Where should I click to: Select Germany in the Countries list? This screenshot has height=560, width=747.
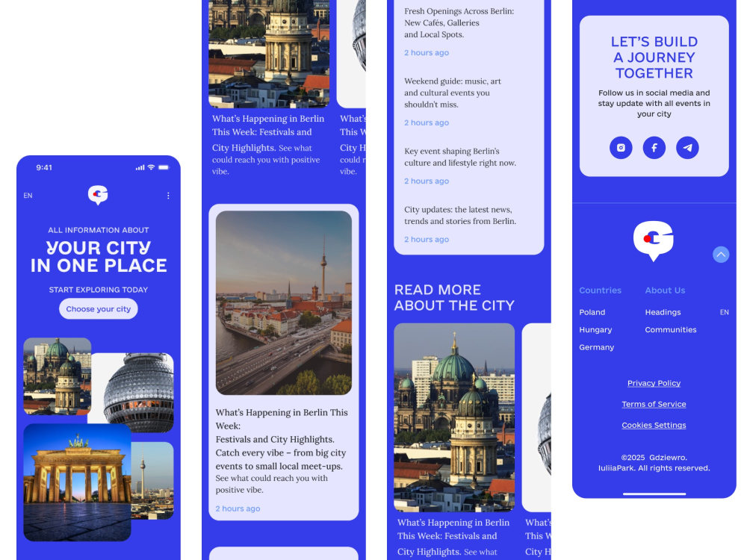(596, 348)
